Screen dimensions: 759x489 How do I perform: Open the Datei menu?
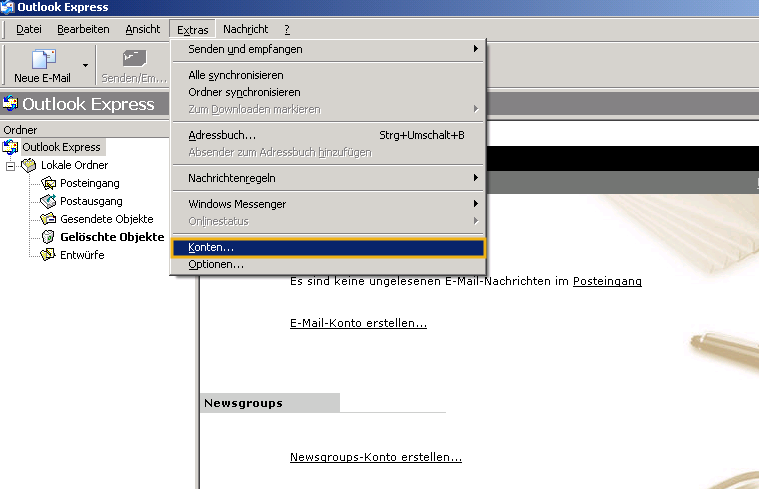(29, 30)
